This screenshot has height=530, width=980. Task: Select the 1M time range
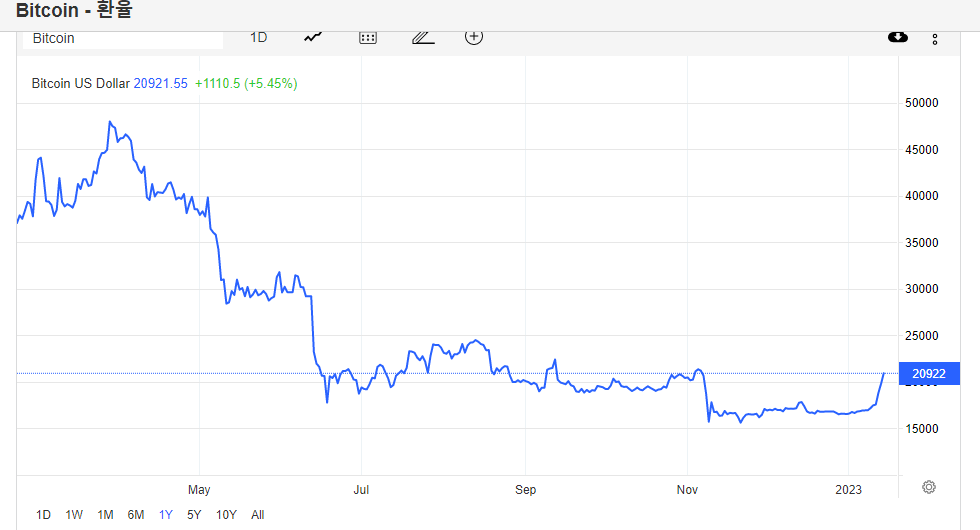(105, 514)
